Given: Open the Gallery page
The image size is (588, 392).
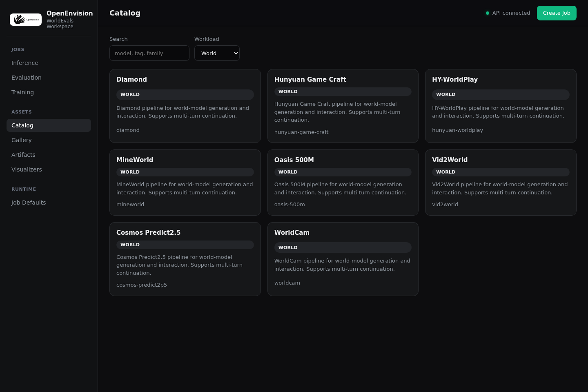Looking at the screenshot, I should coord(49,140).
